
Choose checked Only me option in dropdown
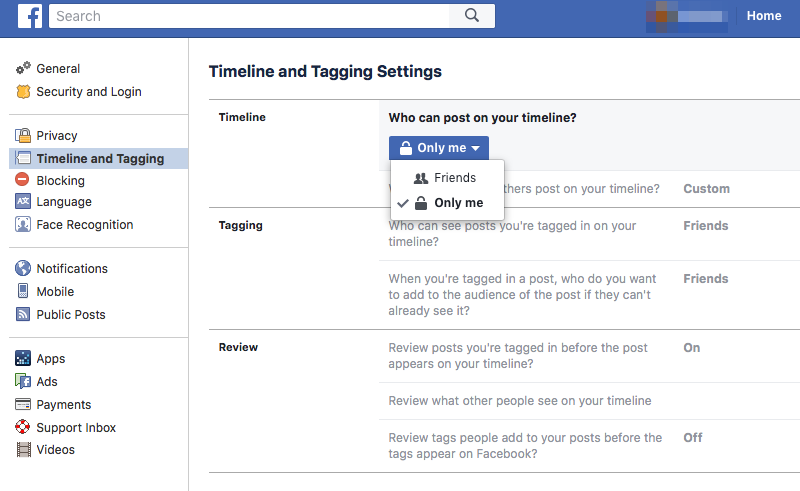(x=447, y=203)
